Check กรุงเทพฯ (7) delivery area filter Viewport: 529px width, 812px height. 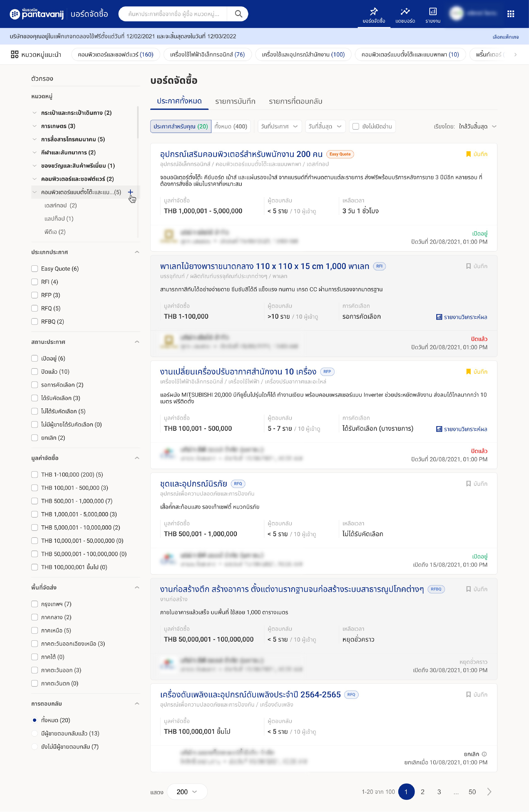point(34,604)
